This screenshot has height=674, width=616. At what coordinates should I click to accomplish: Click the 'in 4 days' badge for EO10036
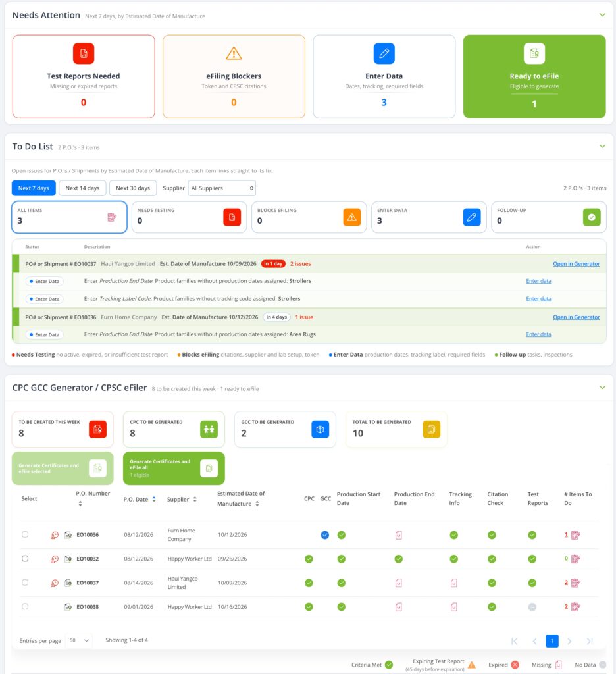point(276,317)
